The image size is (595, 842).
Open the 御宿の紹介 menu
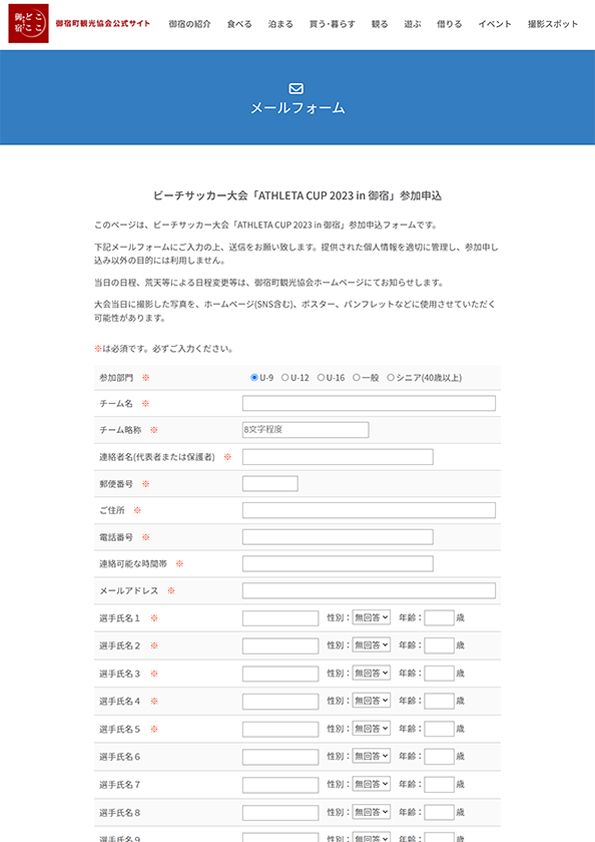coord(190,24)
